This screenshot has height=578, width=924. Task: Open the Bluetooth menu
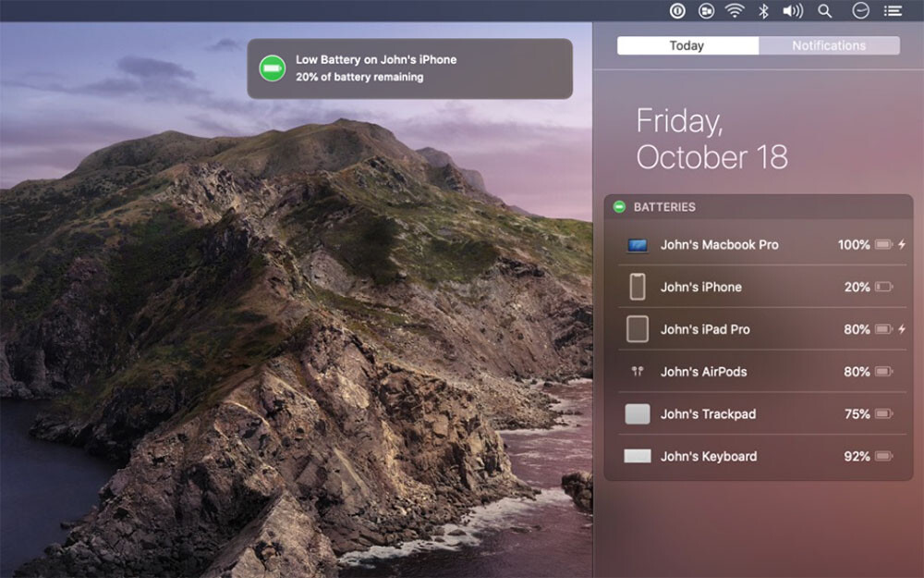[764, 10]
